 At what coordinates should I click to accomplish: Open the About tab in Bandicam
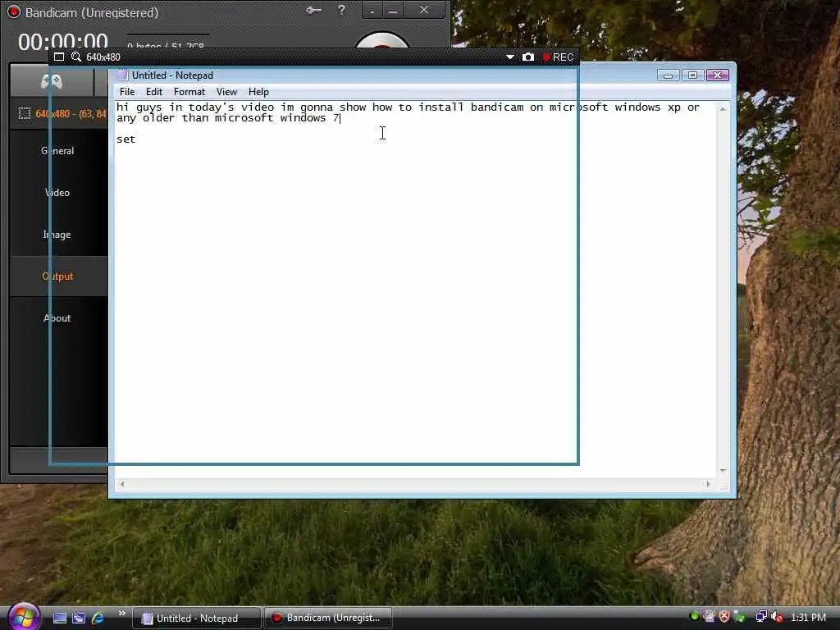57,318
